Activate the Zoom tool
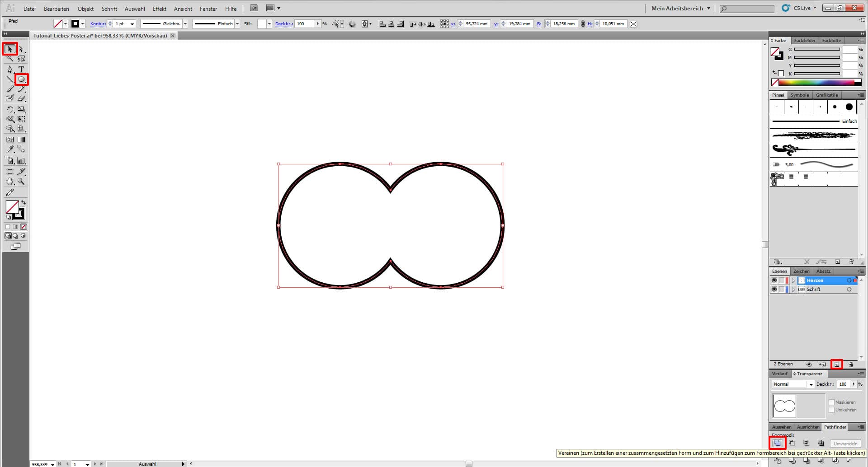This screenshot has width=868, height=467. coord(21,181)
